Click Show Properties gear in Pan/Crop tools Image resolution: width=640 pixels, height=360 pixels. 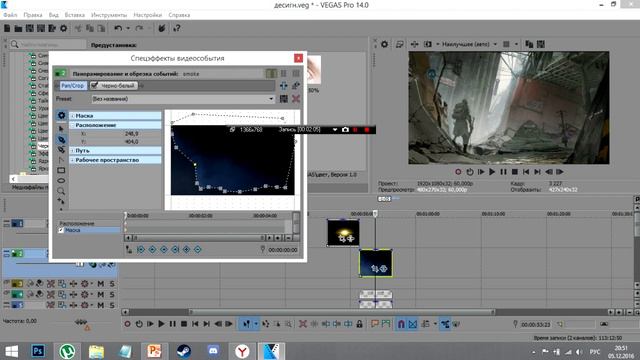coord(61,116)
